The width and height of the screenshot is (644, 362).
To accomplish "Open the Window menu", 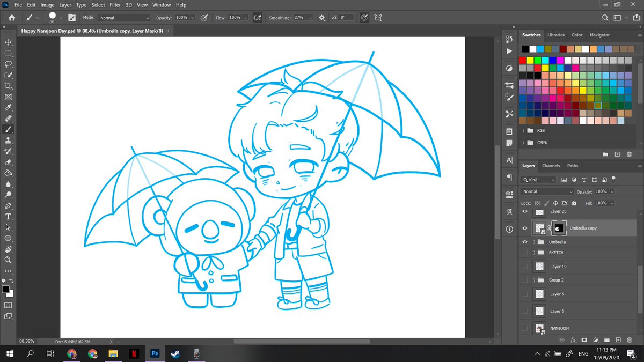I will click(x=162, y=5).
